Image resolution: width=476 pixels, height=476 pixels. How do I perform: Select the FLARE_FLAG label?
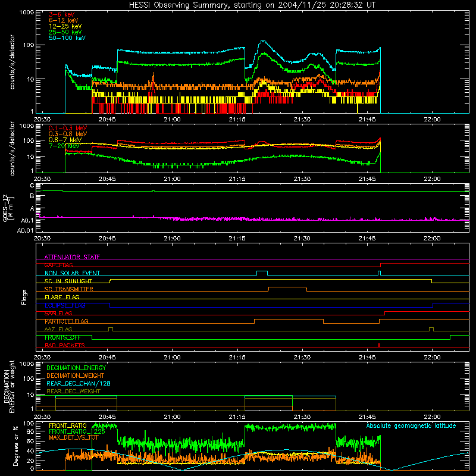click(x=62, y=297)
